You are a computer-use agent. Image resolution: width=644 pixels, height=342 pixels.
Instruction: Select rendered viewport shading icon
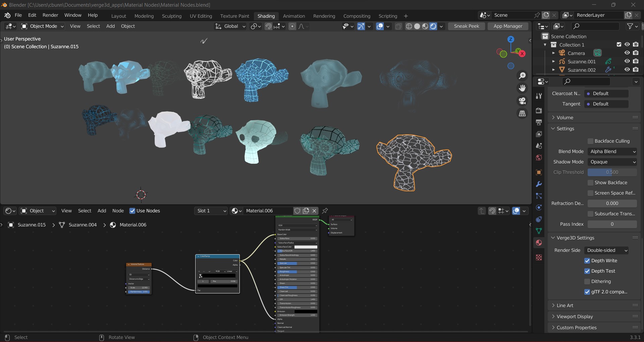click(x=433, y=26)
